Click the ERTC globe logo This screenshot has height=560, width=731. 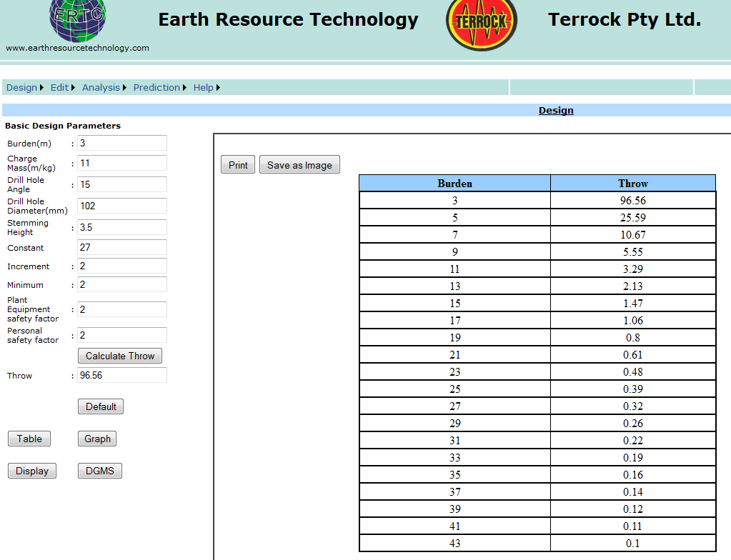point(78,20)
